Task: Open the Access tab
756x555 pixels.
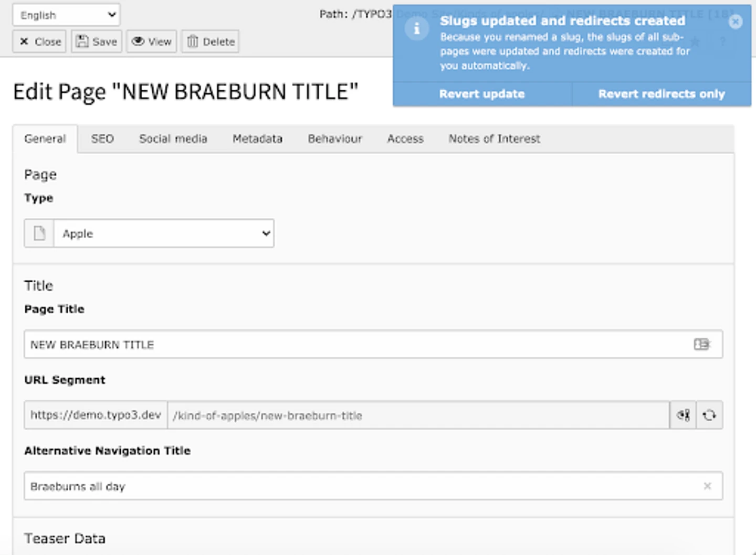Action: pyautogui.click(x=405, y=139)
